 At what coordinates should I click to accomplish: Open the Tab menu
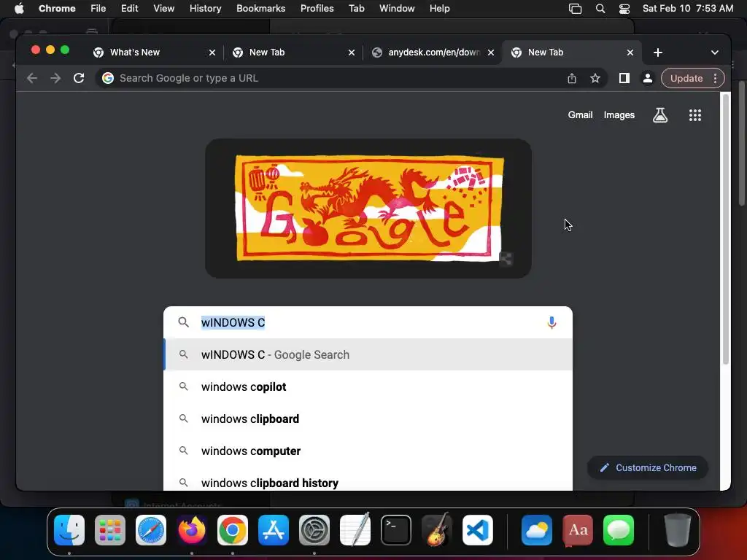356,9
